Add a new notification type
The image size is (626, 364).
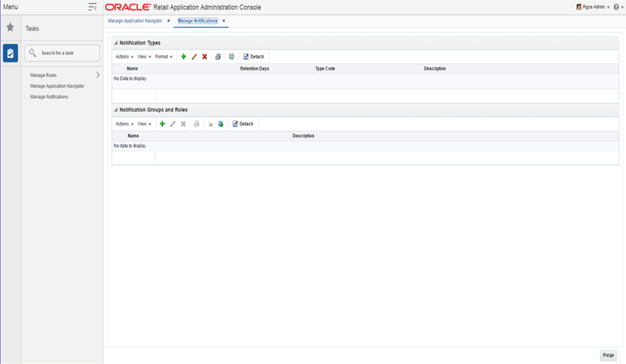click(x=183, y=57)
